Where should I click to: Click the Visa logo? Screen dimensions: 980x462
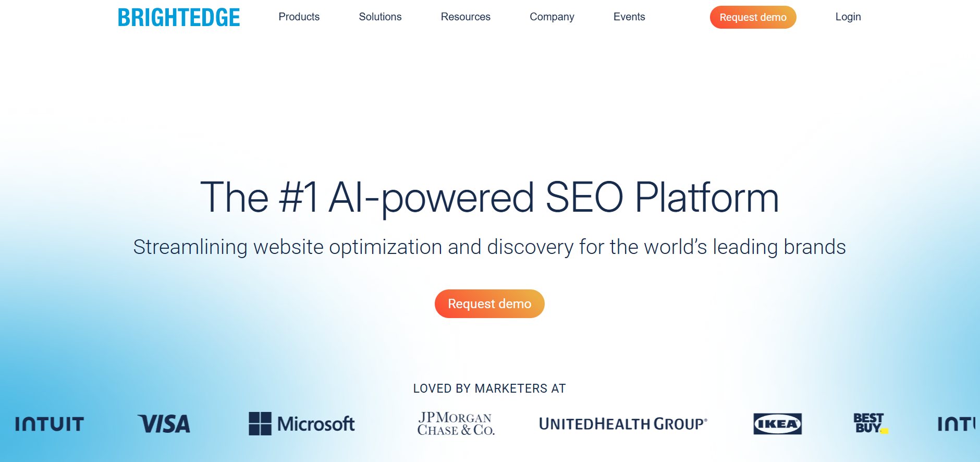tap(164, 424)
